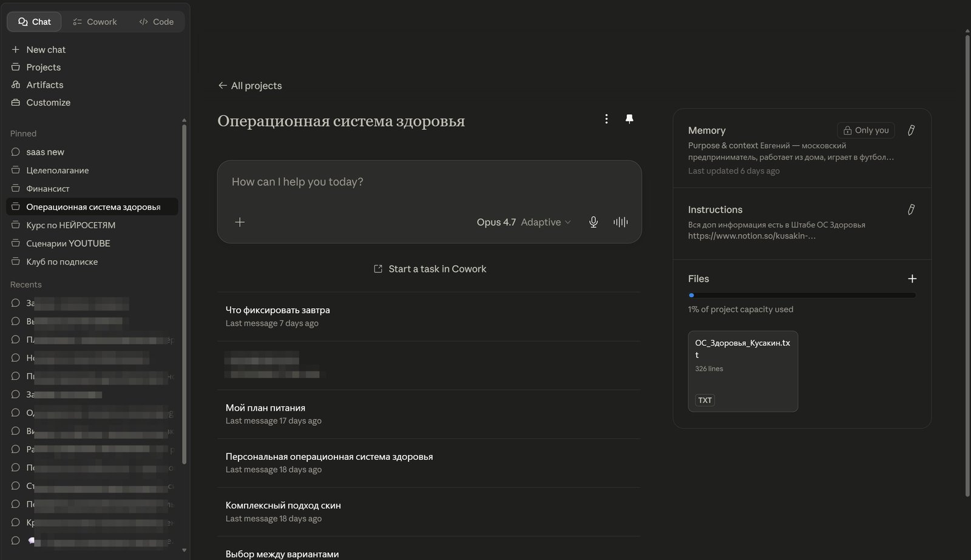The width and height of the screenshot is (971, 560).
Task: Select pinned project Операционная система здоровья
Action: point(92,207)
